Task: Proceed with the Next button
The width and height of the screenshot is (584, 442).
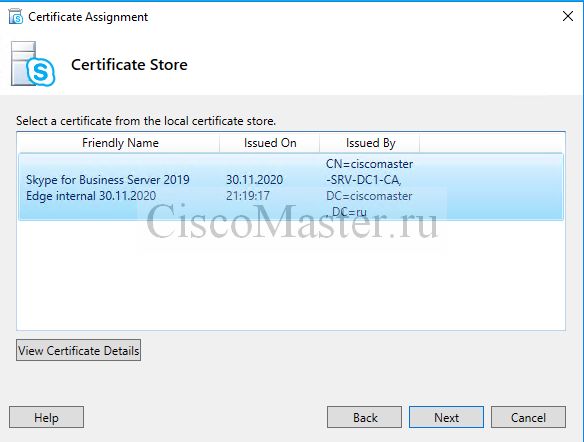Action: 446,417
